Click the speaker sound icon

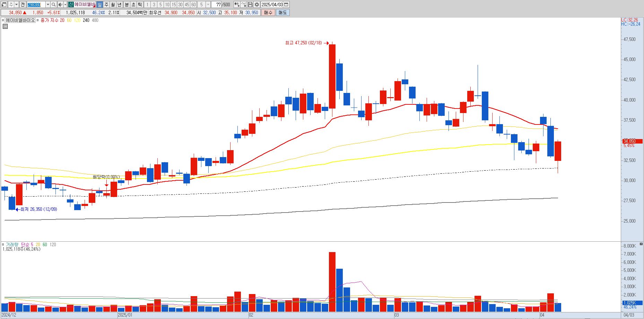point(60,5)
